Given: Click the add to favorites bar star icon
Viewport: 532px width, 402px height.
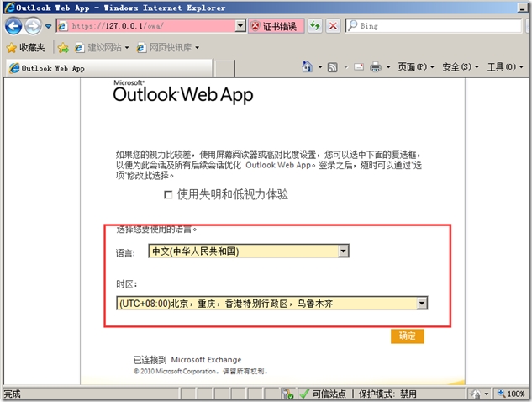Looking at the screenshot, I should [63, 48].
